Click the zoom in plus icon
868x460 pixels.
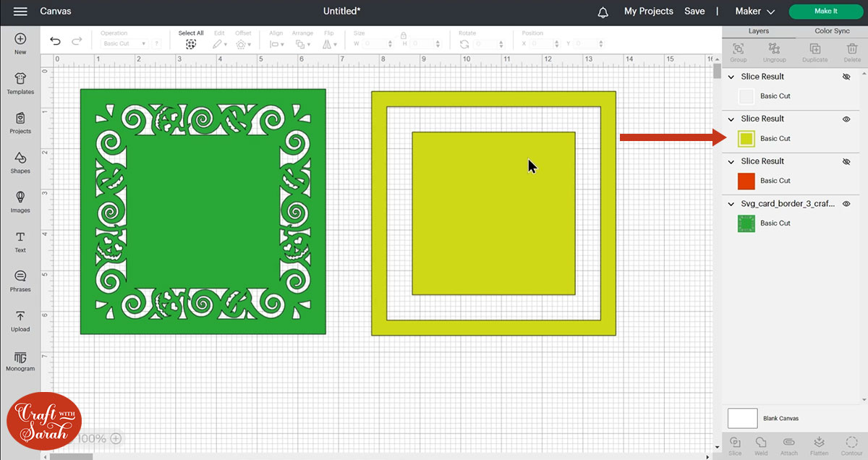(x=116, y=438)
